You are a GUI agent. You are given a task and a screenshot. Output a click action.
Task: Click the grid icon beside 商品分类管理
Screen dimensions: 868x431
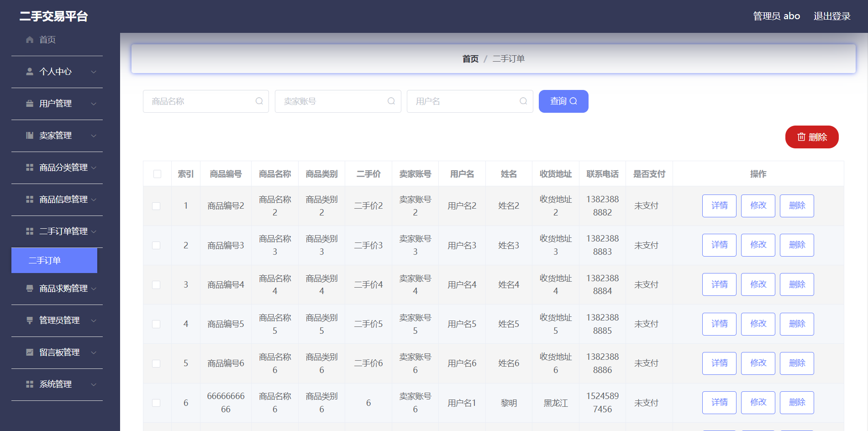coord(30,168)
